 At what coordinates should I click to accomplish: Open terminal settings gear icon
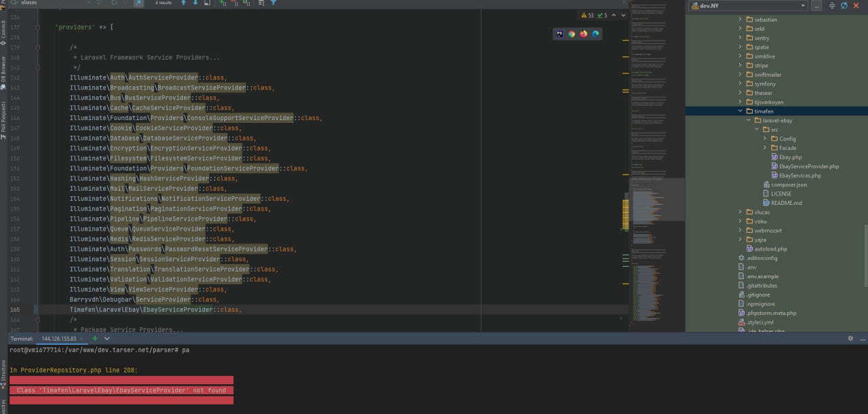coord(850,338)
